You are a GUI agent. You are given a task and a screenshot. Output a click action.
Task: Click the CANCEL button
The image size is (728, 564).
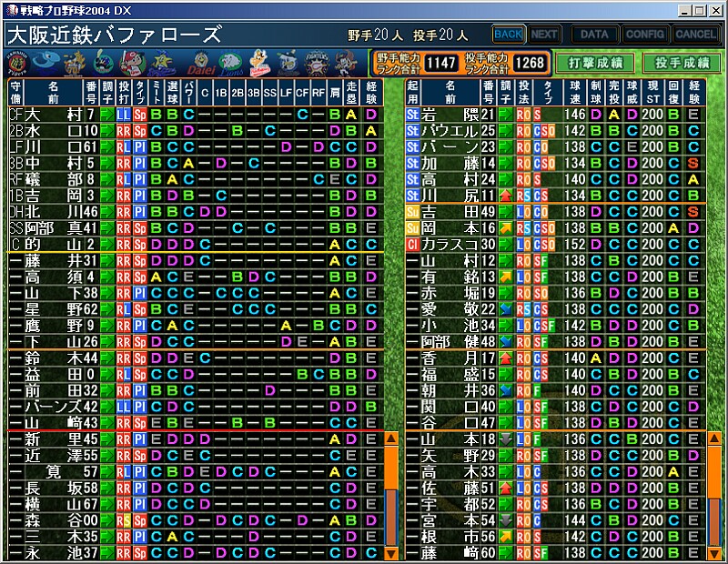[x=695, y=35]
